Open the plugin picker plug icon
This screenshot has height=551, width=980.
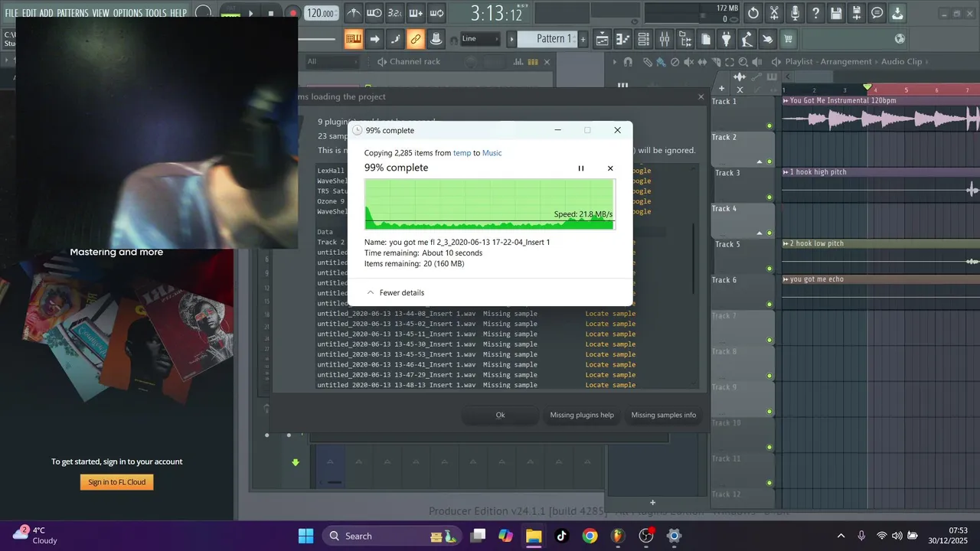coord(726,39)
